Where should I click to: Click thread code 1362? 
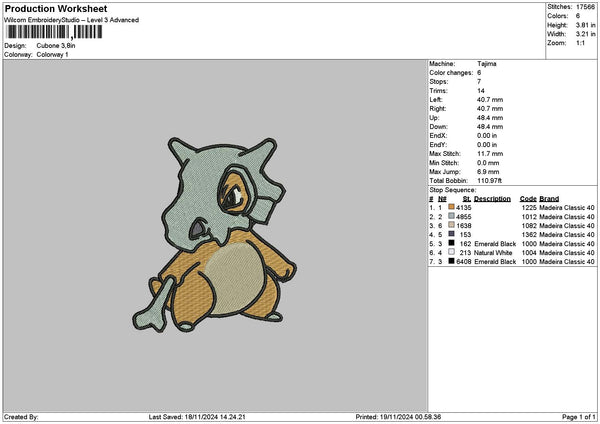click(x=529, y=235)
